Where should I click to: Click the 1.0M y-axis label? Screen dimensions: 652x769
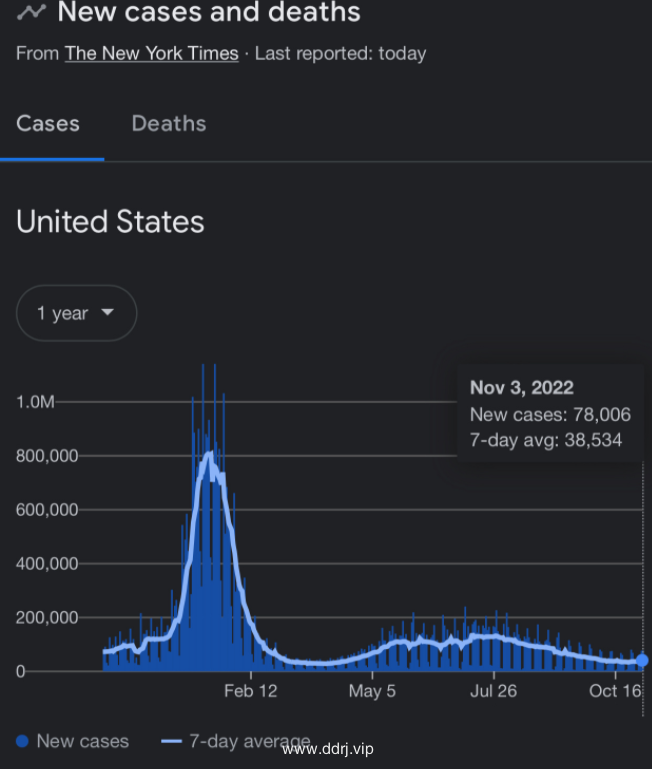36,402
